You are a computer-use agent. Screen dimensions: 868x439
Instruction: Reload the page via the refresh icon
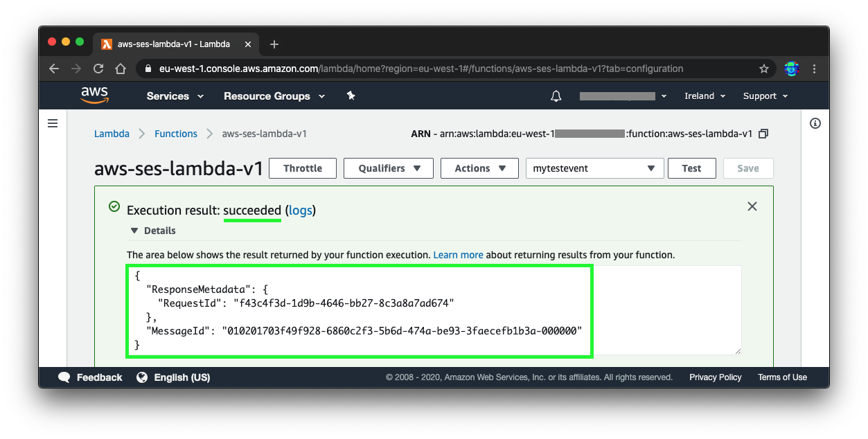[x=98, y=69]
